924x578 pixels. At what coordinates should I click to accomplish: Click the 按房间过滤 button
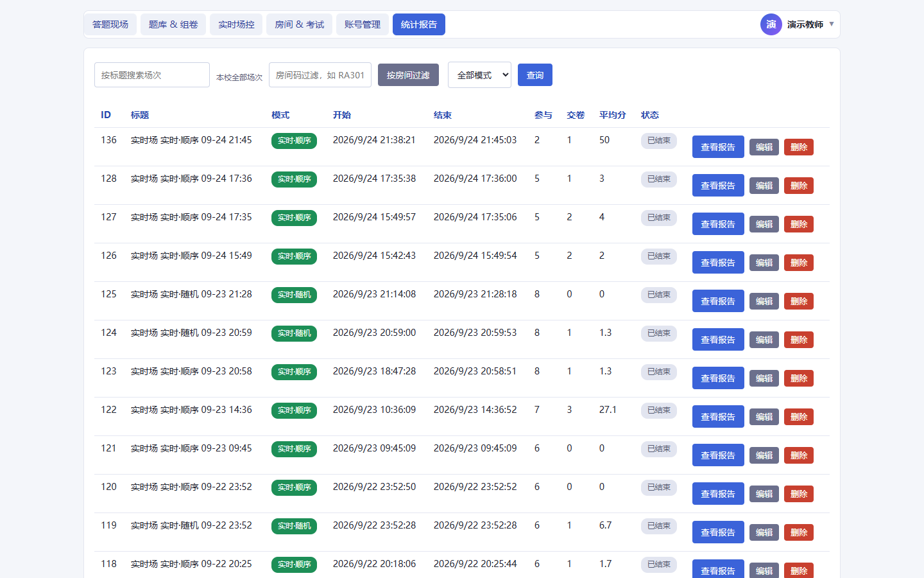pyautogui.click(x=408, y=75)
